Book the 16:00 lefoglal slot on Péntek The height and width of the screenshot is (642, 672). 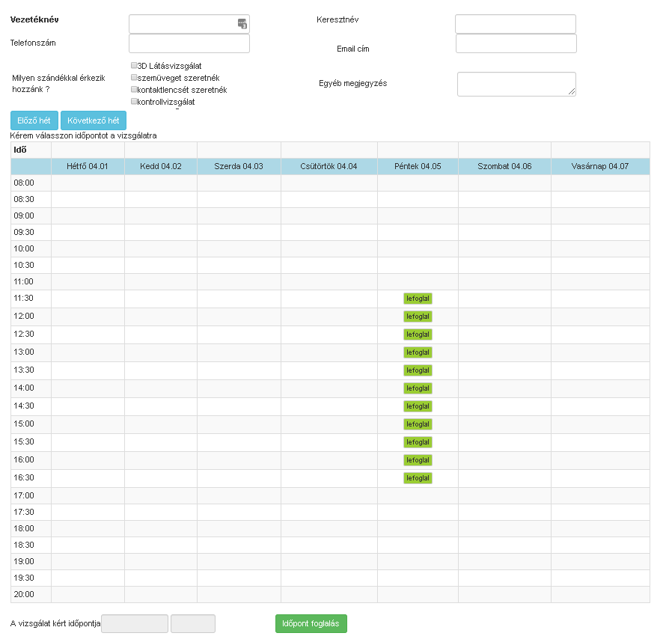coord(418,460)
